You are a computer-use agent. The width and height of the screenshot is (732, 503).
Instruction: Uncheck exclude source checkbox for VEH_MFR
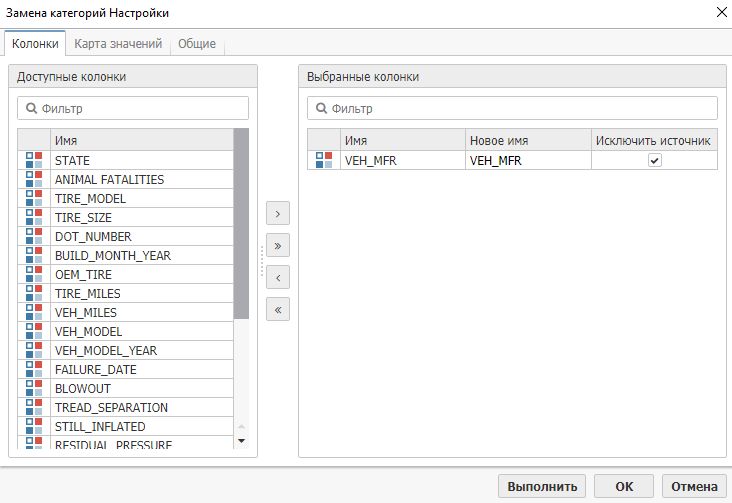(x=655, y=160)
